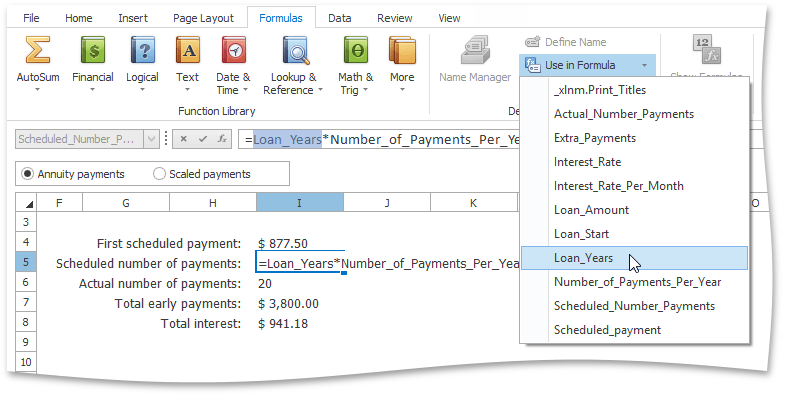
Task: Switch to the Home tab
Action: pos(79,18)
